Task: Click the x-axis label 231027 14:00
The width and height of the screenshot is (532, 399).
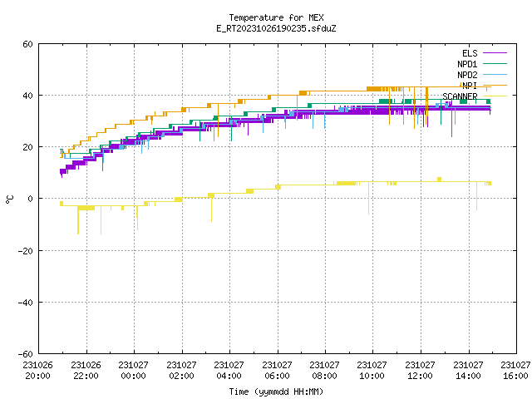Action: [x=469, y=371]
